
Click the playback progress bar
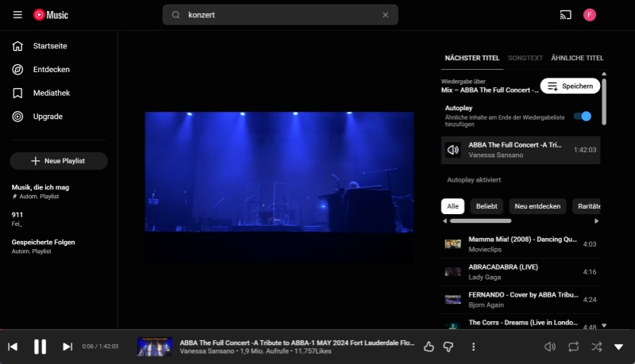317,330
